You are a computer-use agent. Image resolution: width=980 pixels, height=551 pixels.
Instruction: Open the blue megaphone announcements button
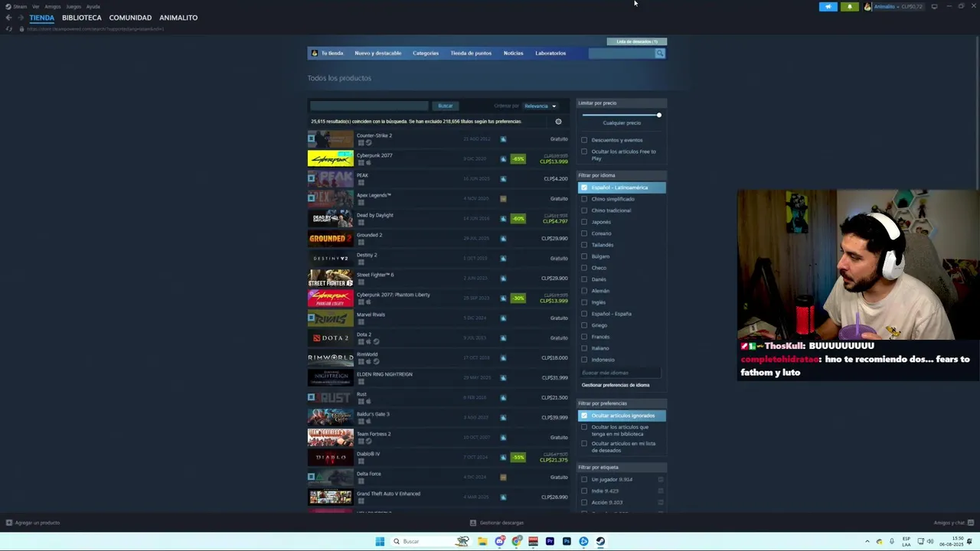click(828, 7)
